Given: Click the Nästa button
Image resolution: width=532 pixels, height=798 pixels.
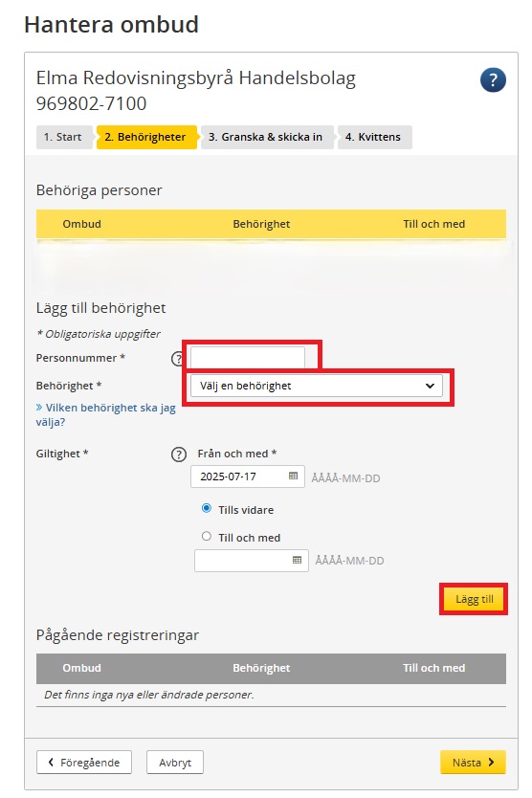Looking at the screenshot, I should click(473, 762).
